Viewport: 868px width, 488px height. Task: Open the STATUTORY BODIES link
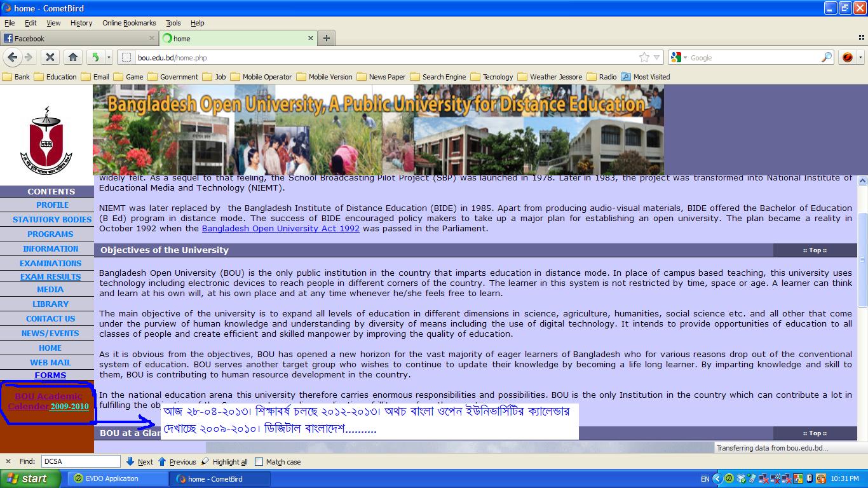click(52, 220)
